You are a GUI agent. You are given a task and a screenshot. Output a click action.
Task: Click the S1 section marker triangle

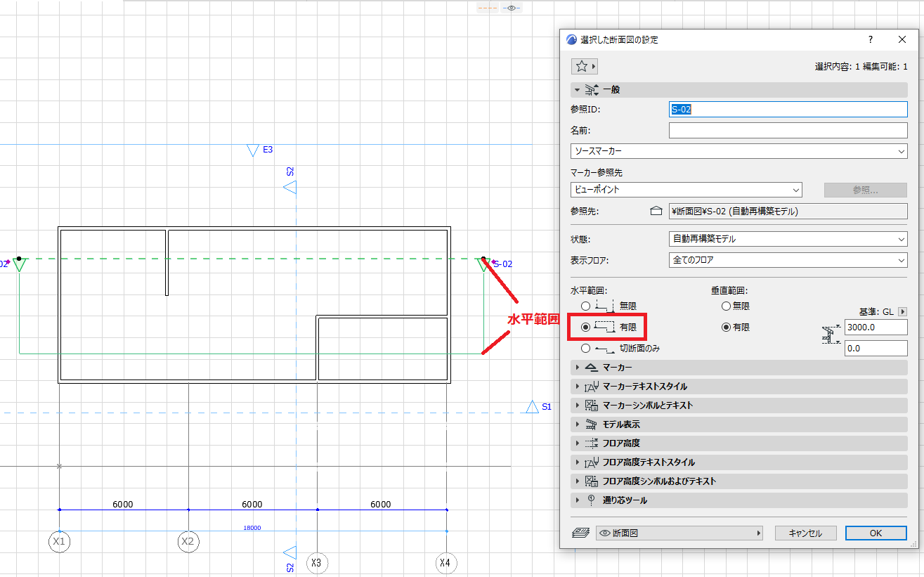[x=532, y=407]
